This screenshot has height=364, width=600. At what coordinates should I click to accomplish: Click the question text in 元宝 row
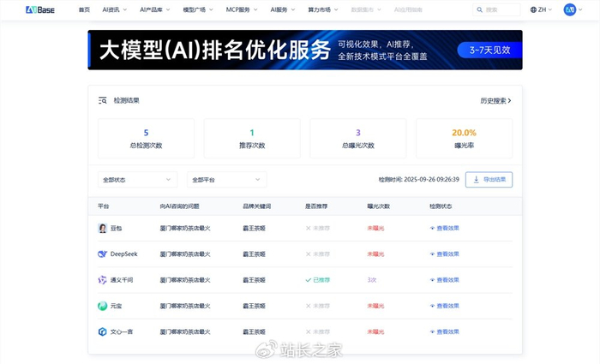(x=185, y=306)
